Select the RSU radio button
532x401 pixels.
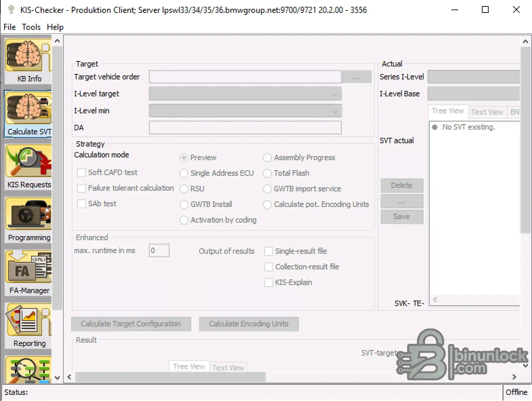(184, 189)
